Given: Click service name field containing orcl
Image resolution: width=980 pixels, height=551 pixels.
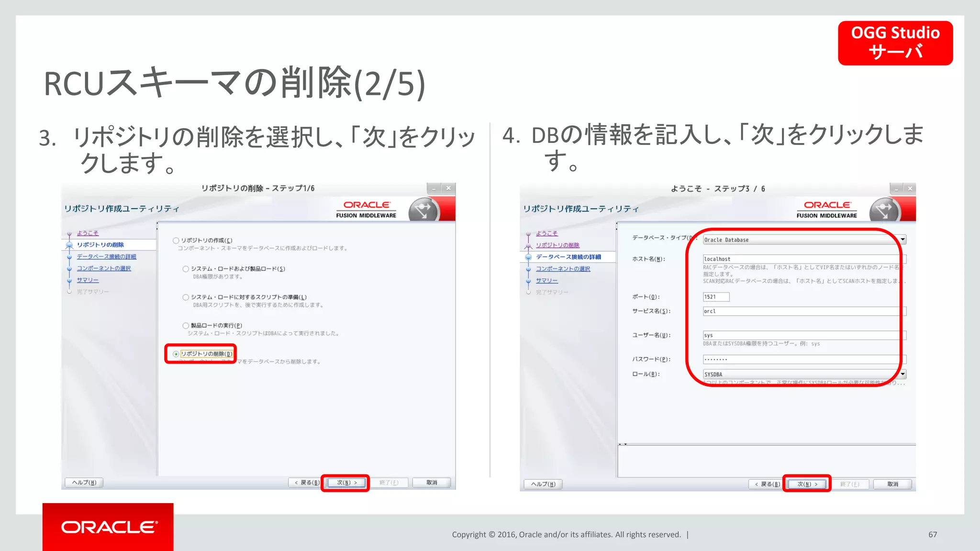Looking at the screenshot, I should [804, 311].
